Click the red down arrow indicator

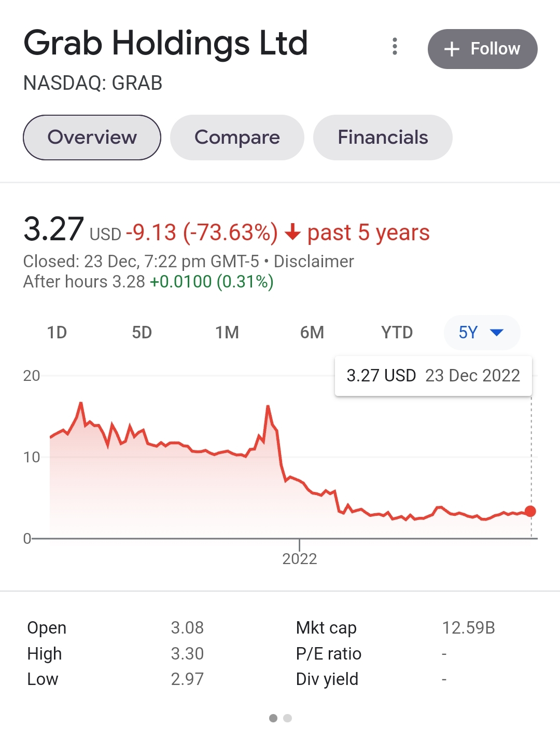coord(293,232)
